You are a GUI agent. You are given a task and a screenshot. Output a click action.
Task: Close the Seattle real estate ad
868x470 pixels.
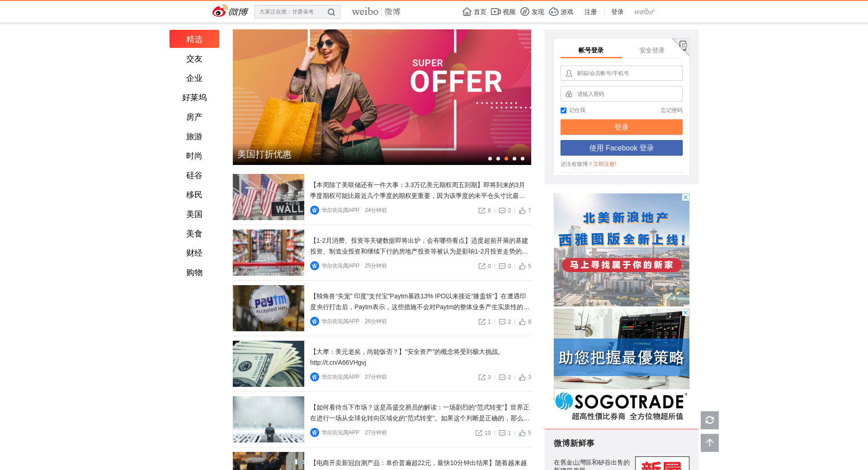(686, 197)
